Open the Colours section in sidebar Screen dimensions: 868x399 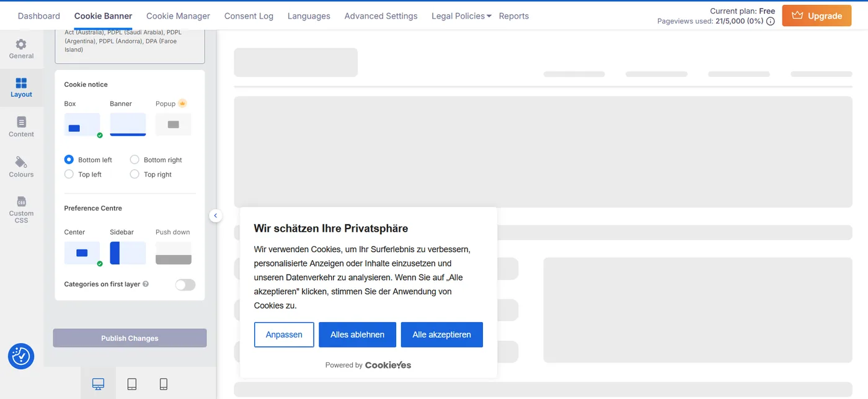point(21,167)
